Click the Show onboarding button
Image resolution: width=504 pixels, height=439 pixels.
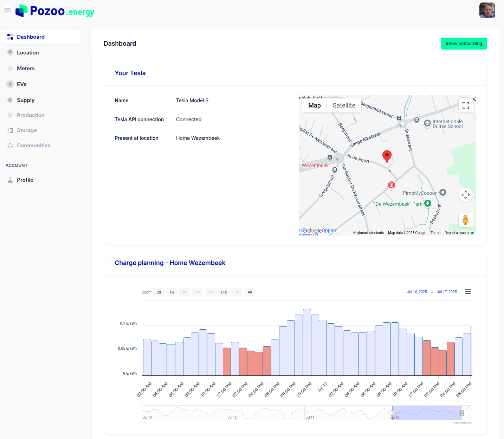click(x=464, y=43)
